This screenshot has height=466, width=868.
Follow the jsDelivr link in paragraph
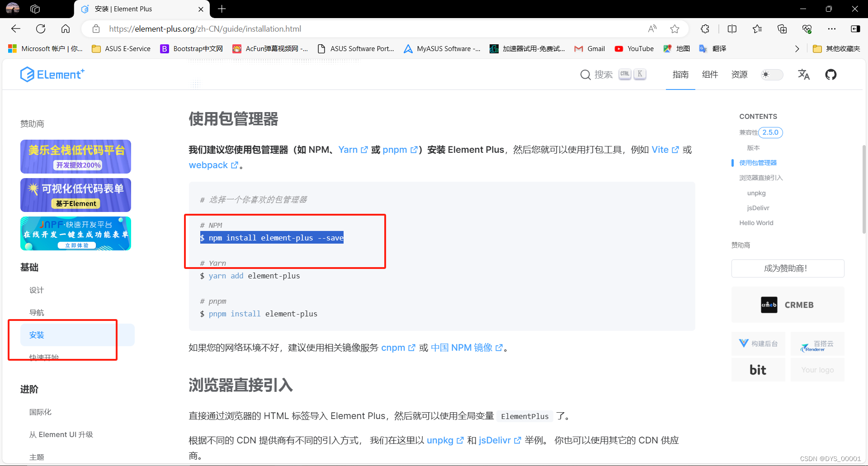500,440
